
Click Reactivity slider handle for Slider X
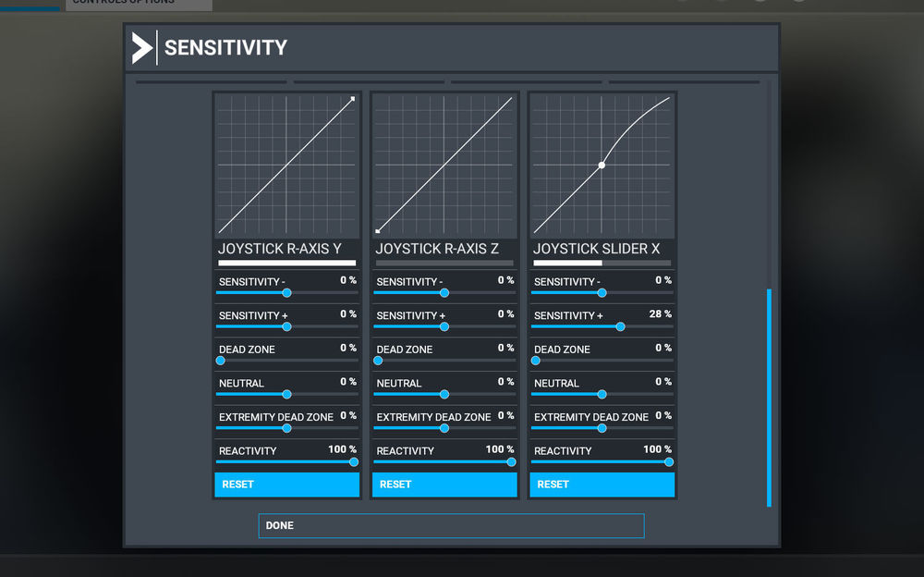pos(668,461)
